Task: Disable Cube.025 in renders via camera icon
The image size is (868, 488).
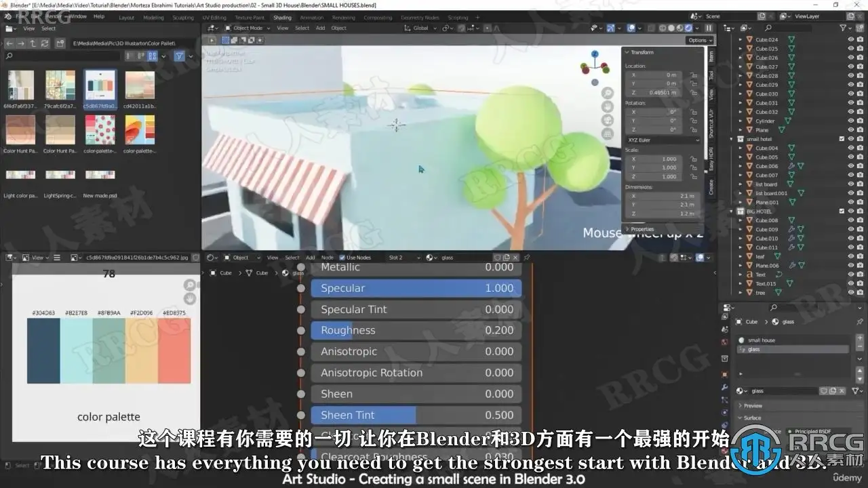Action: coord(861,49)
